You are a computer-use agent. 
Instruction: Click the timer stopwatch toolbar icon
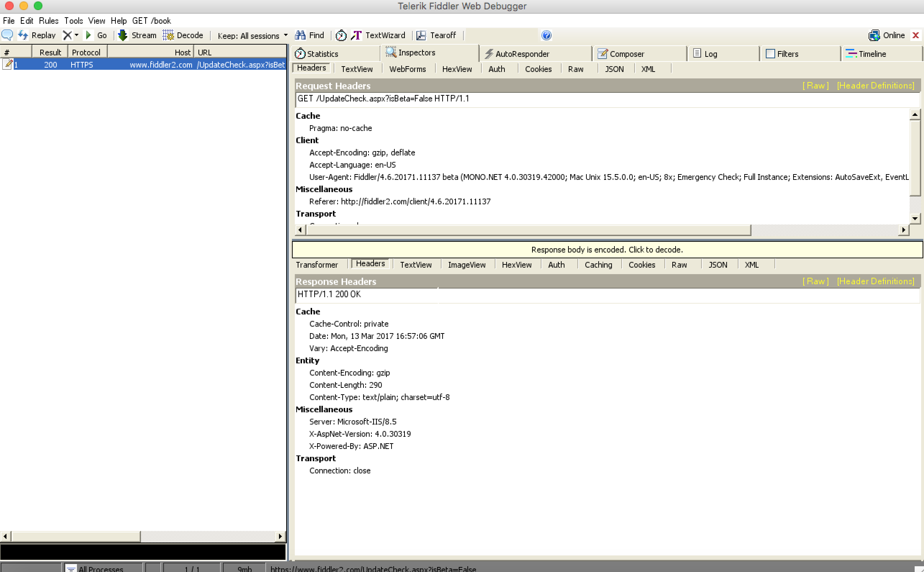click(x=341, y=35)
